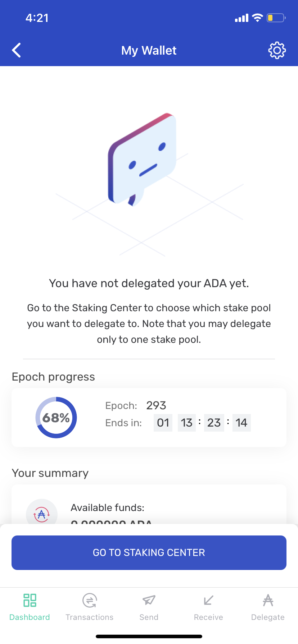Click the 68% epoch progress ring
The height and width of the screenshot is (644, 298).
pos(56,418)
